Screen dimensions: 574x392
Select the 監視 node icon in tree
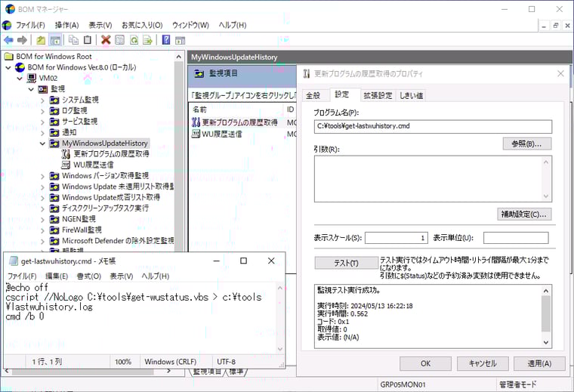pyautogui.click(x=43, y=89)
